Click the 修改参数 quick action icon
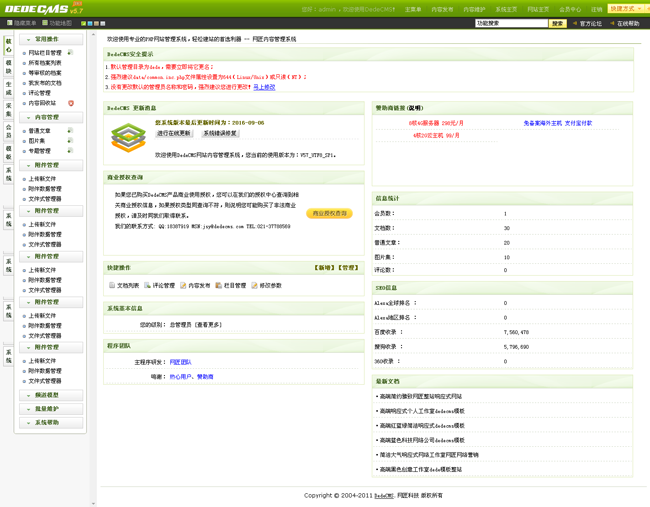650x507 pixels. (x=254, y=285)
